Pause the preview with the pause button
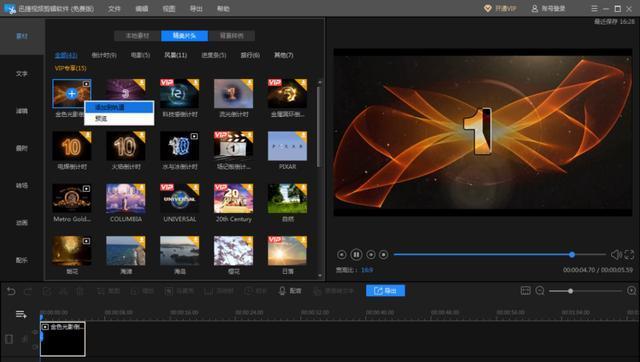The image size is (640, 362). tap(356, 255)
